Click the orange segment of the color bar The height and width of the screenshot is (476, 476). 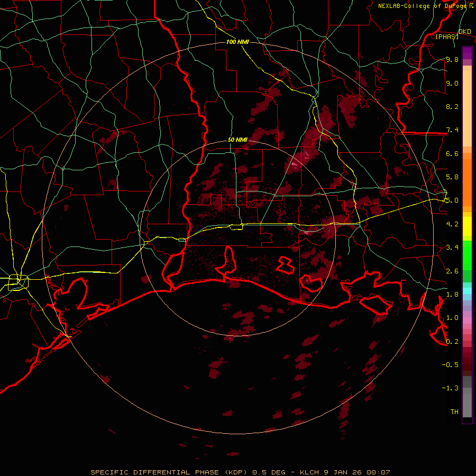467,182
